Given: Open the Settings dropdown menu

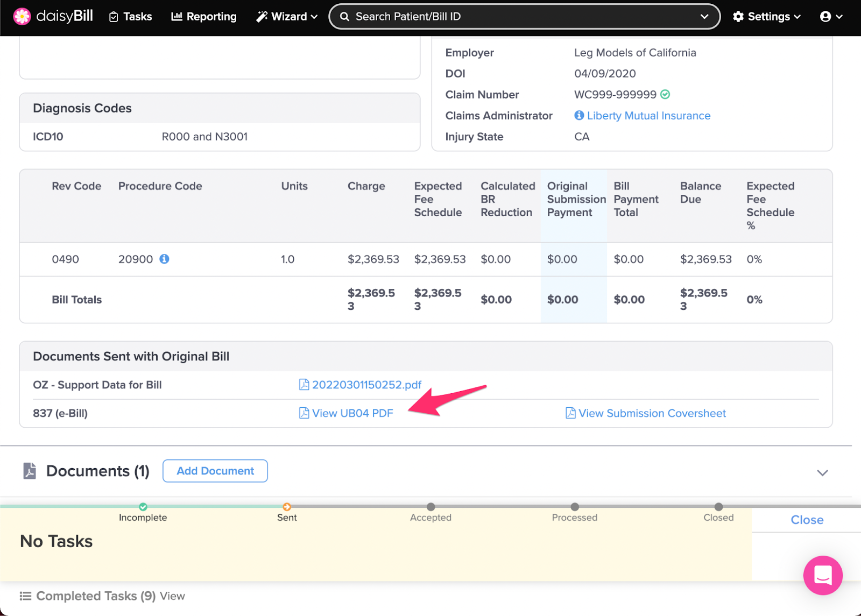Looking at the screenshot, I should (x=766, y=17).
